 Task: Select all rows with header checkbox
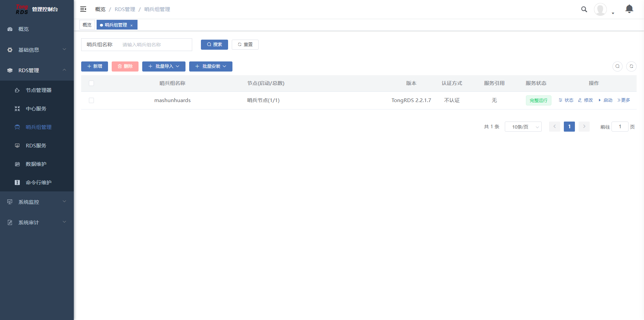[x=91, y=83]
